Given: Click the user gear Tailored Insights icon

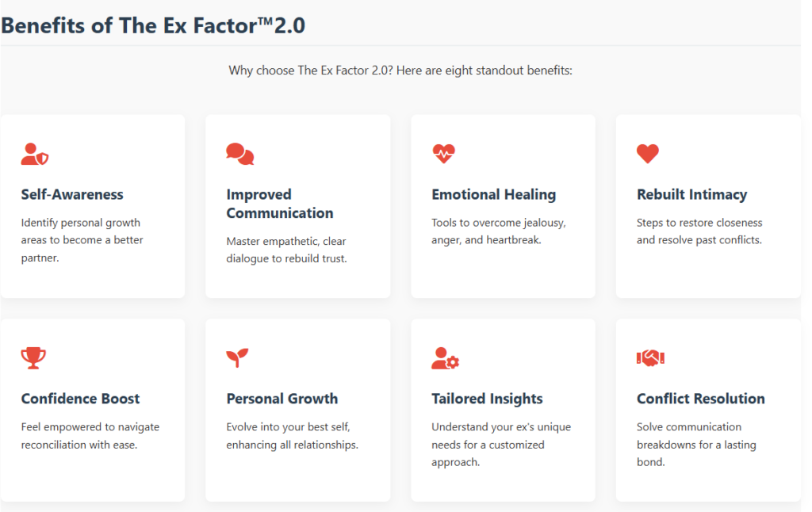Looking at the screenshot, I should click(445, 358).
